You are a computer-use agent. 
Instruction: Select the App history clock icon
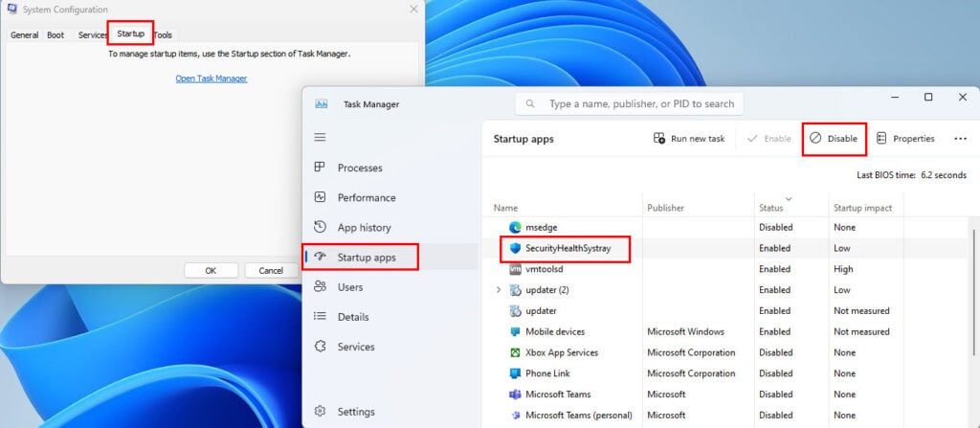[x=320, y=227]
